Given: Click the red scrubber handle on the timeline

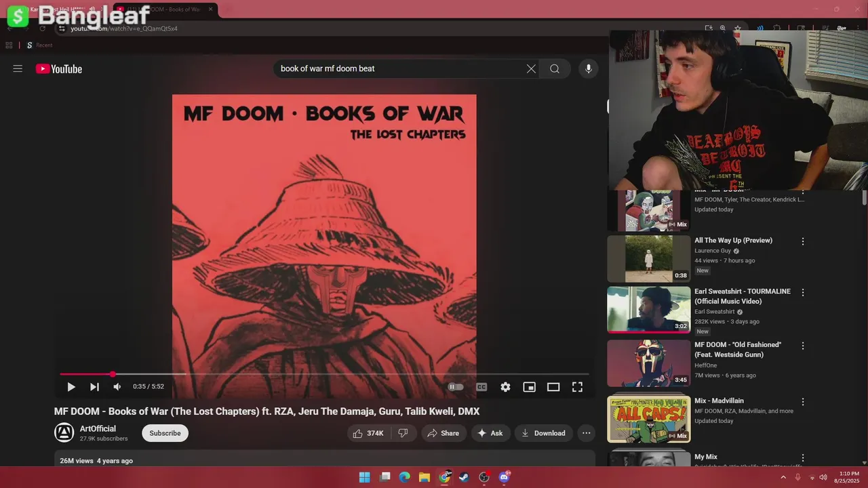Looking at the screenshot, I should click(x=113, y=374).
